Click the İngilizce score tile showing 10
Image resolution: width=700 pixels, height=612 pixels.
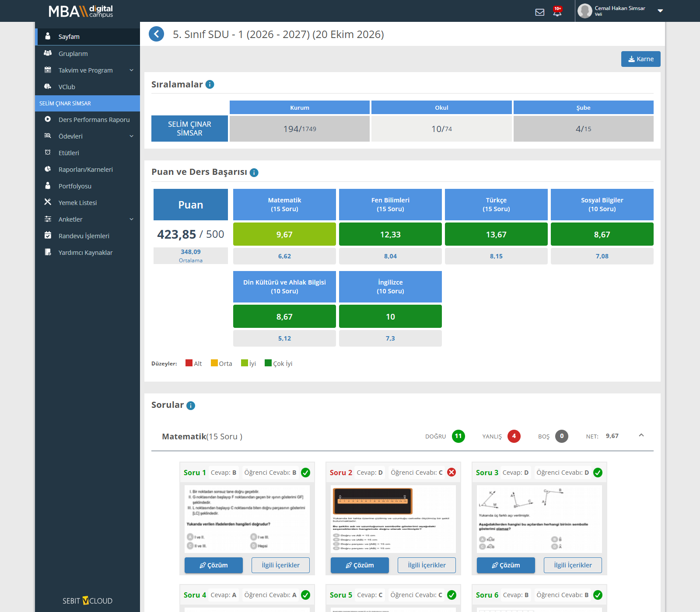(390, 316)
